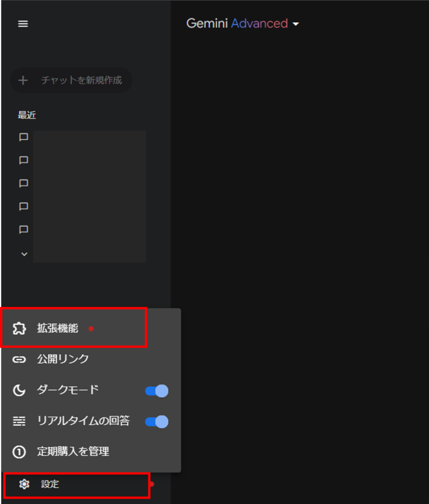This screenshot has height=504, width=429.
Task: Click the 公開リンク link icon
Action: (19, 359)
